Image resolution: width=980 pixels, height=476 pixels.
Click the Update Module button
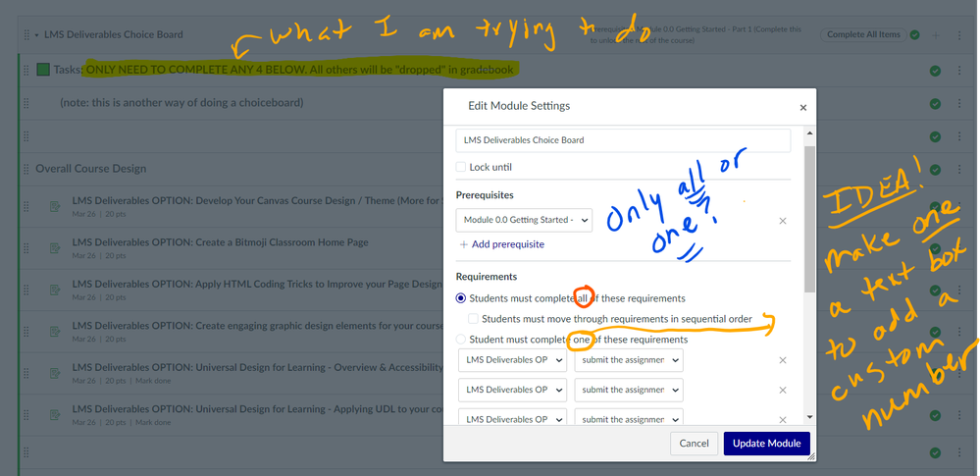click(x=767, y=444)
